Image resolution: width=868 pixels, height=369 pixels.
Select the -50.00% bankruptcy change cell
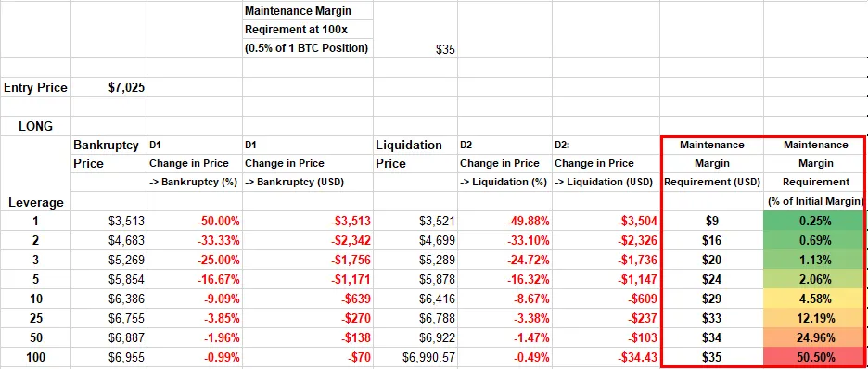(x=195, y=222)
